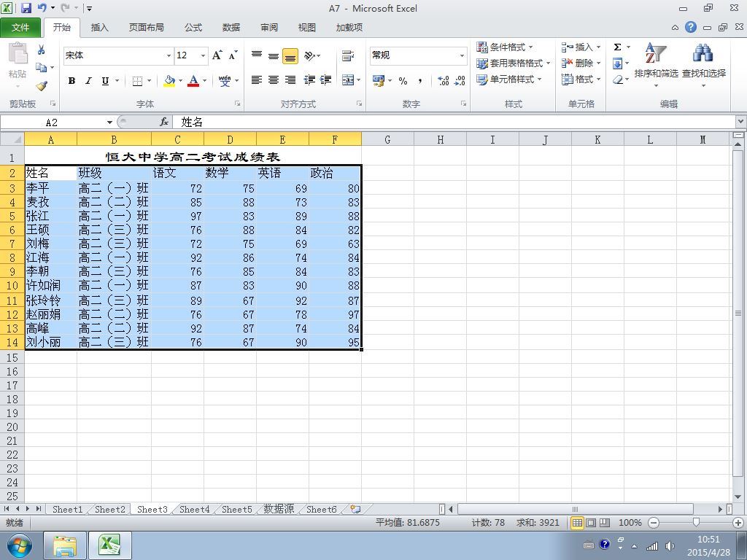This screenshot has height=560, width=747.
Task: Click the AutoSum sigma icon
Action: pyautogui.click(x=617, y=47)
